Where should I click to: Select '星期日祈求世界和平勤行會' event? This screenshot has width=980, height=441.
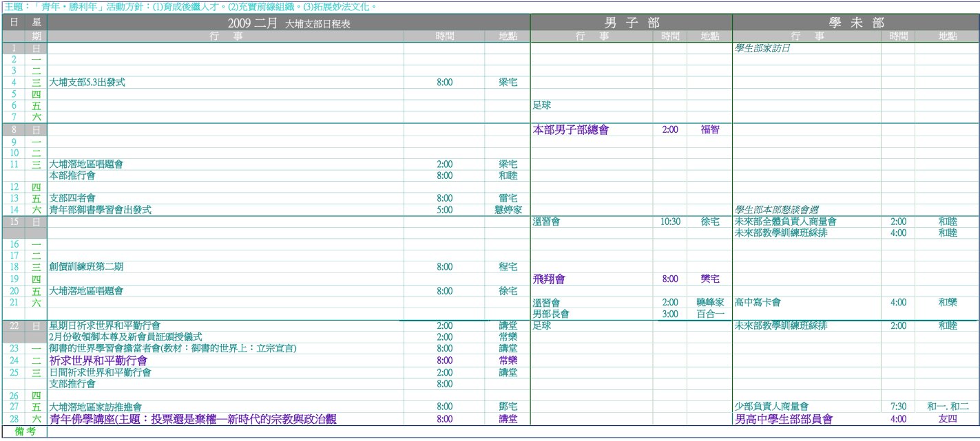(105, 325)
